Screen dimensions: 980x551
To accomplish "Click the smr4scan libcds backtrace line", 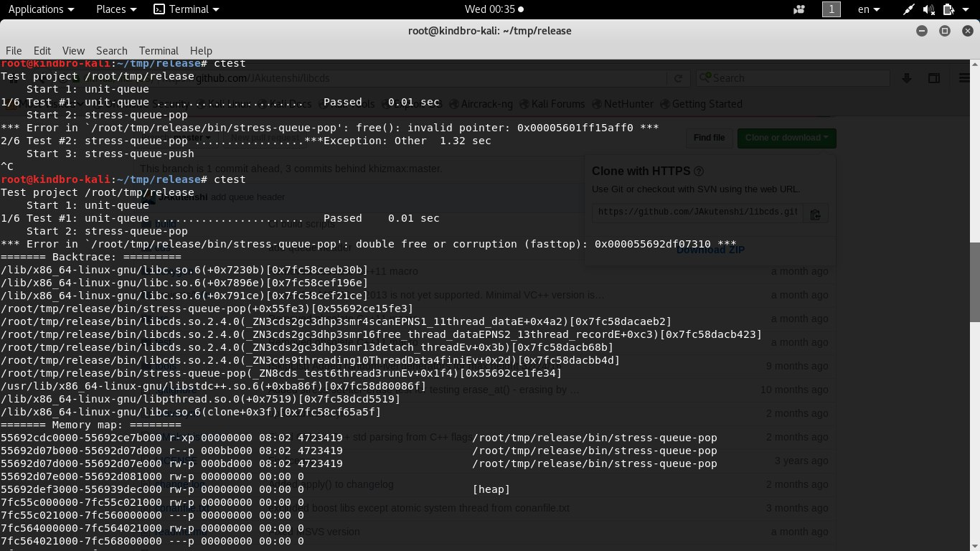I will (x=336, y=321).
